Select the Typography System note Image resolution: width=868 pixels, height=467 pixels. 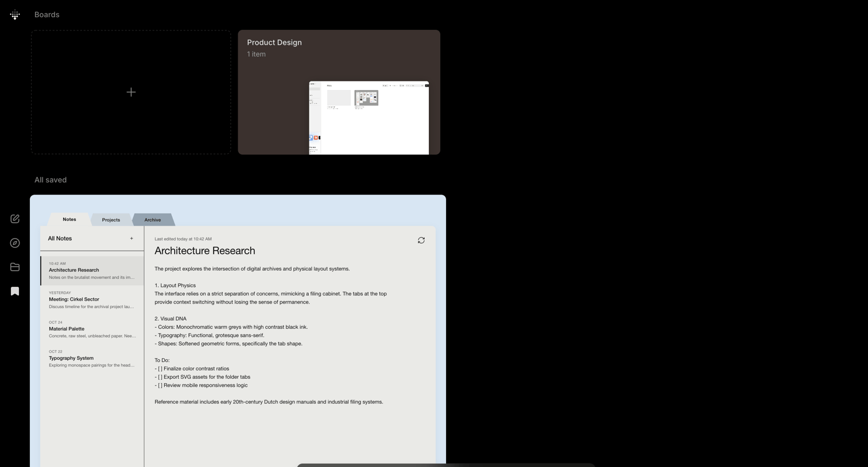[x=92, y=359]
